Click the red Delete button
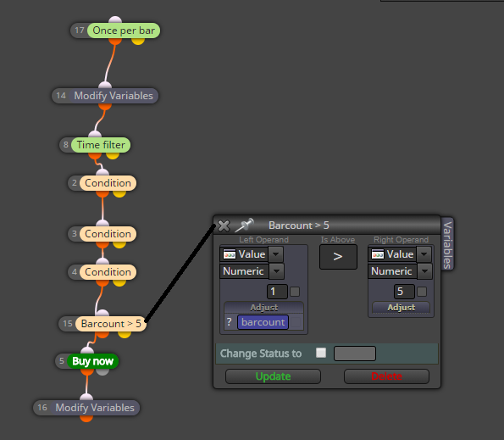The height and width of the screenshot is (440, 504). click(386, 376)
